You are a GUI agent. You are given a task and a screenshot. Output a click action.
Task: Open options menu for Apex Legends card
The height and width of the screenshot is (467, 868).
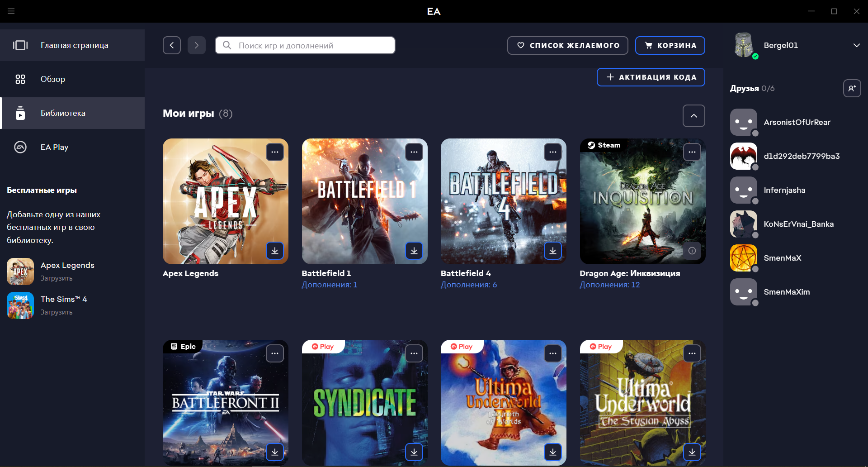click(x=275, y=152)
